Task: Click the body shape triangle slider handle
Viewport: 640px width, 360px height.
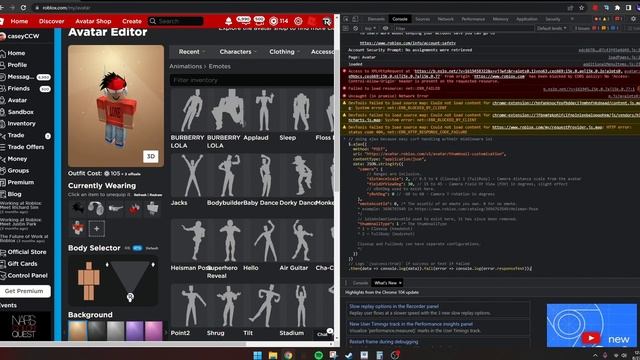Action: [130, 297]
